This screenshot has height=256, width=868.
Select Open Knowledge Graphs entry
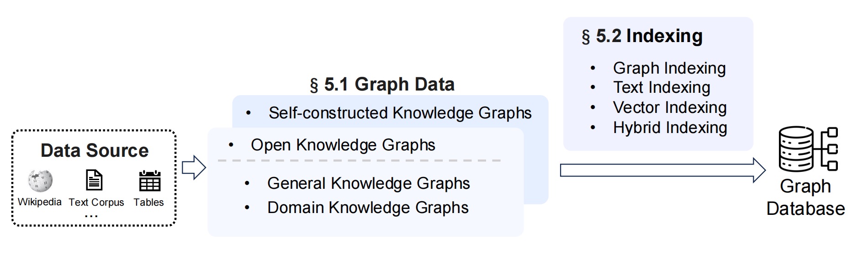pos(343,145)
